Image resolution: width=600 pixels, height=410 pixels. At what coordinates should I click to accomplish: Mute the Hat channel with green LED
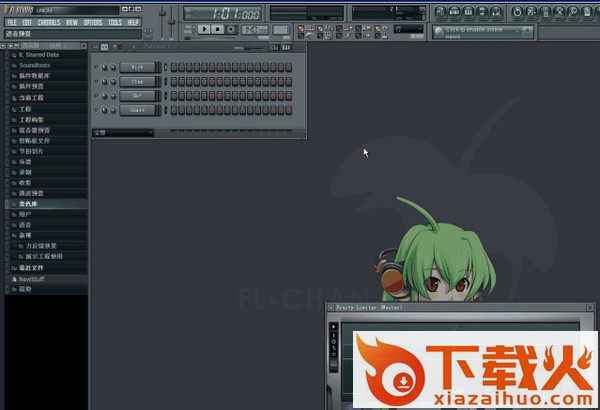[x=96, y=96]
